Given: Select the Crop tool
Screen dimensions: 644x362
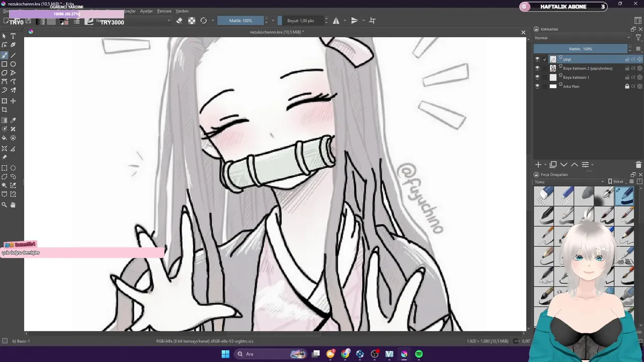Looking at the screenshot, I should (5, 110).
